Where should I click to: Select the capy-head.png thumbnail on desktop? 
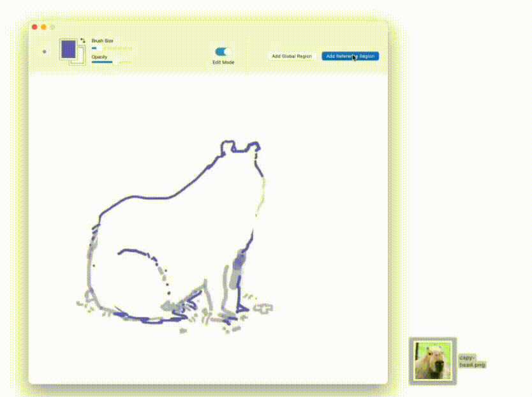pos(433,361)
